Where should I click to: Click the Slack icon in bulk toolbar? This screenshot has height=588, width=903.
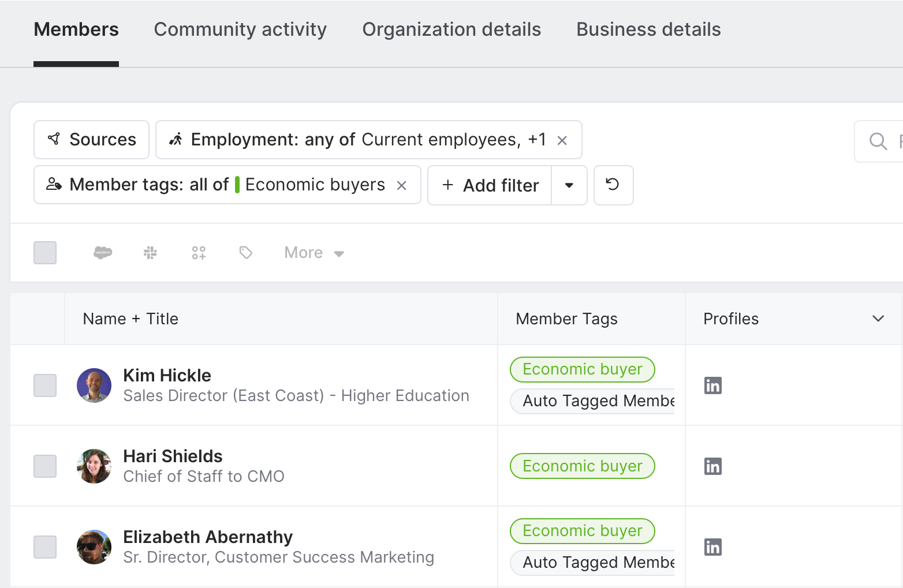150,253
